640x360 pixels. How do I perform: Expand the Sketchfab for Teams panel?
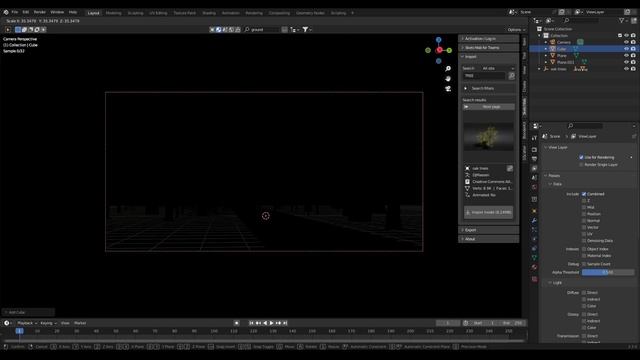(x=489, y=47)
